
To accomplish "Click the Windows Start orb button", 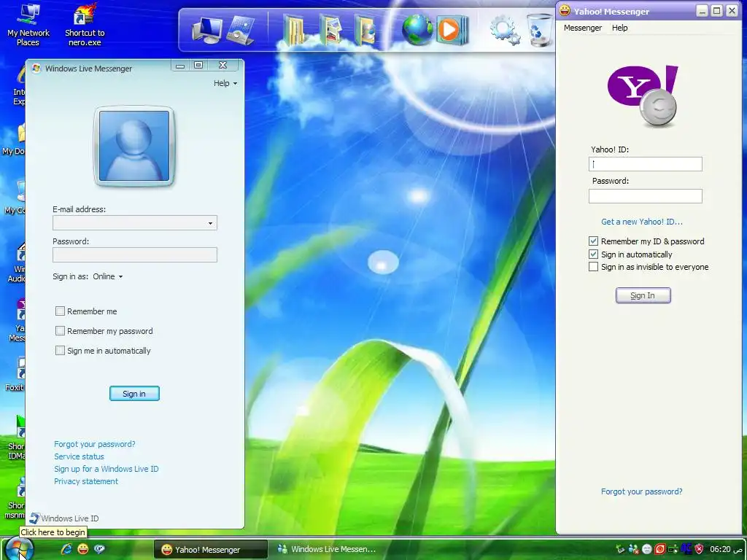I will tap(19, 548).
